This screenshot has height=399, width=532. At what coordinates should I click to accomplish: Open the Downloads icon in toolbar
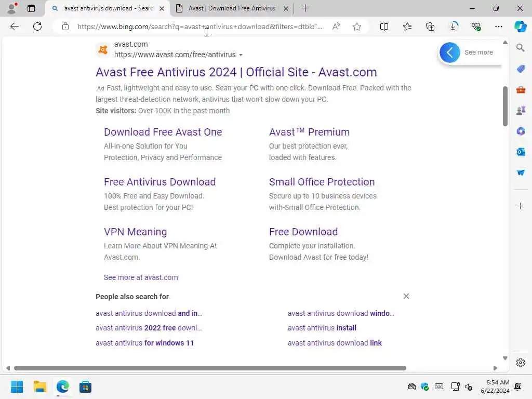tap(453, 26)
